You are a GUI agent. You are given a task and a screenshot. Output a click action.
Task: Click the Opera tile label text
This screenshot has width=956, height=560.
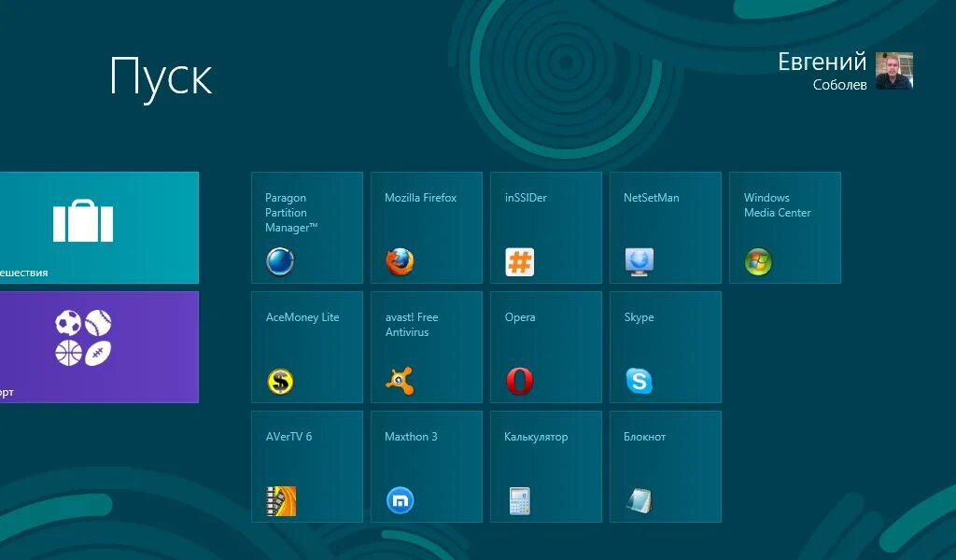tap(520, 317)
